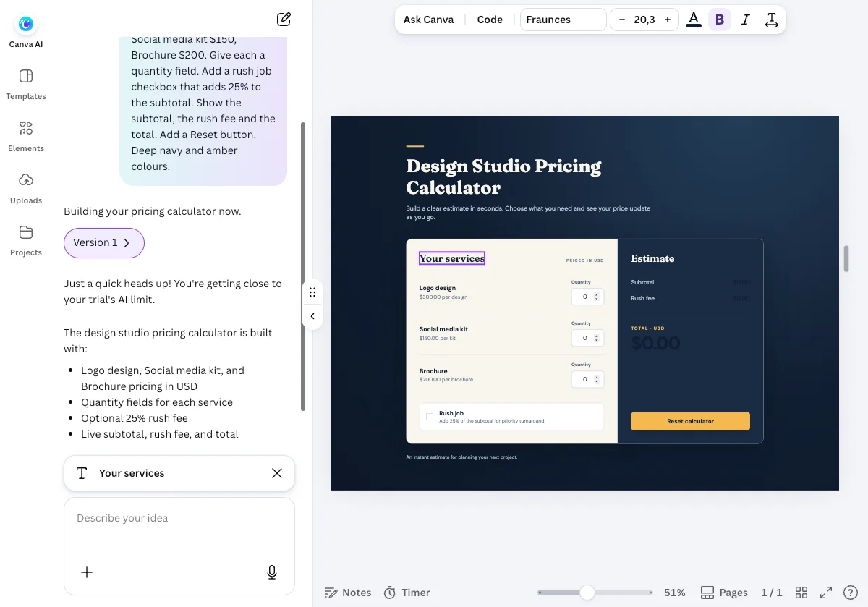Click the text icon in attachment chip

(x=82, y=473)
